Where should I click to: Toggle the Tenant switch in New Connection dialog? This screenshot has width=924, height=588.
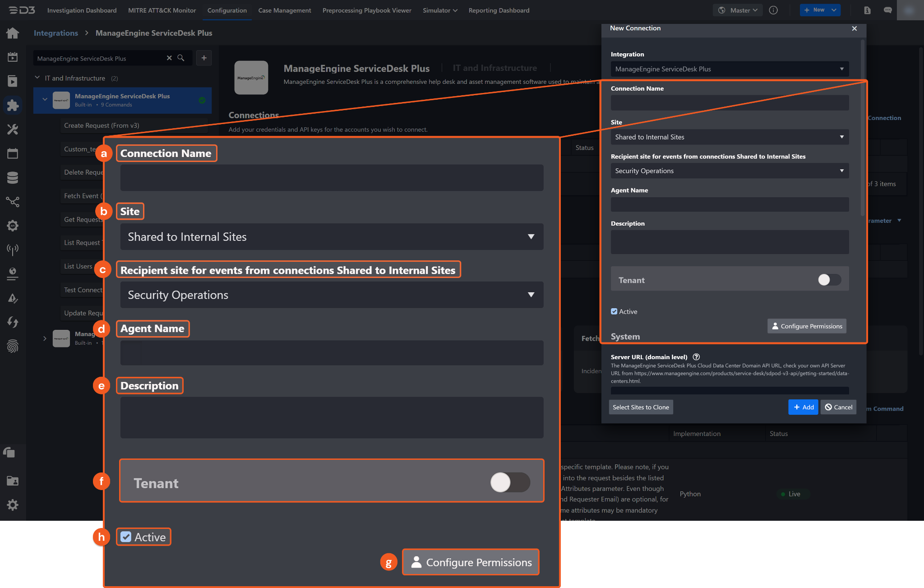829,280
